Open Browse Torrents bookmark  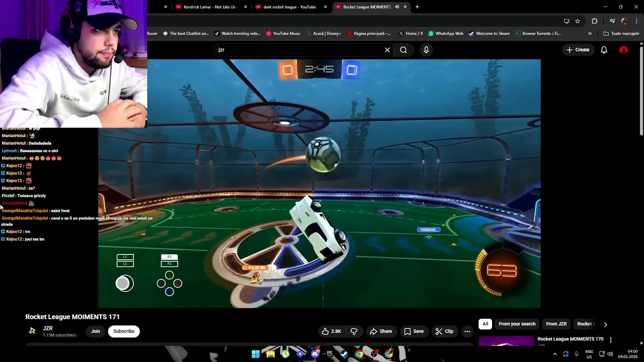pyautogui.click(x=538, y=34)
